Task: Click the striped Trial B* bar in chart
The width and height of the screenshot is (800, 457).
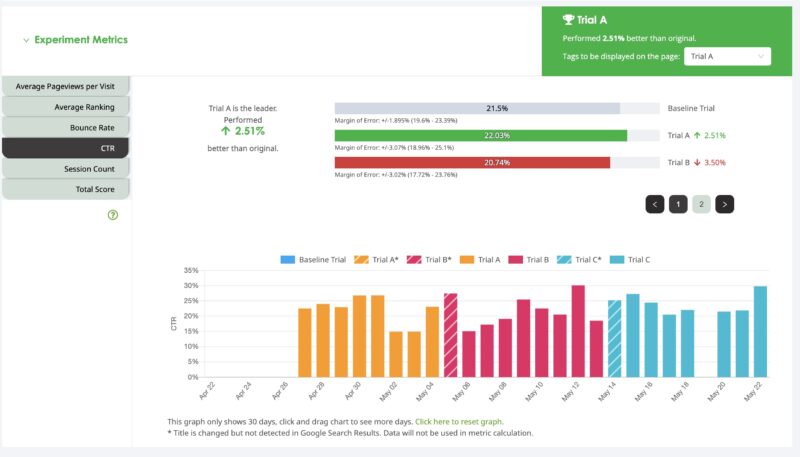Action: point(450,335)
